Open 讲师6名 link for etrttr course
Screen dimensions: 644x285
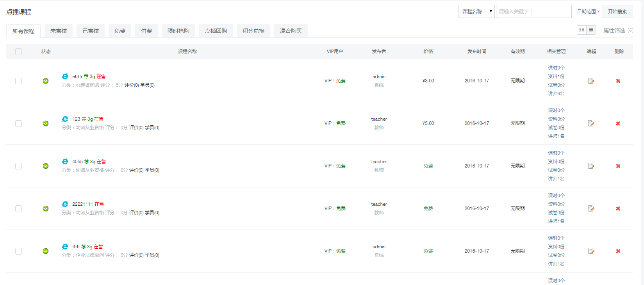tap(556, 94)
